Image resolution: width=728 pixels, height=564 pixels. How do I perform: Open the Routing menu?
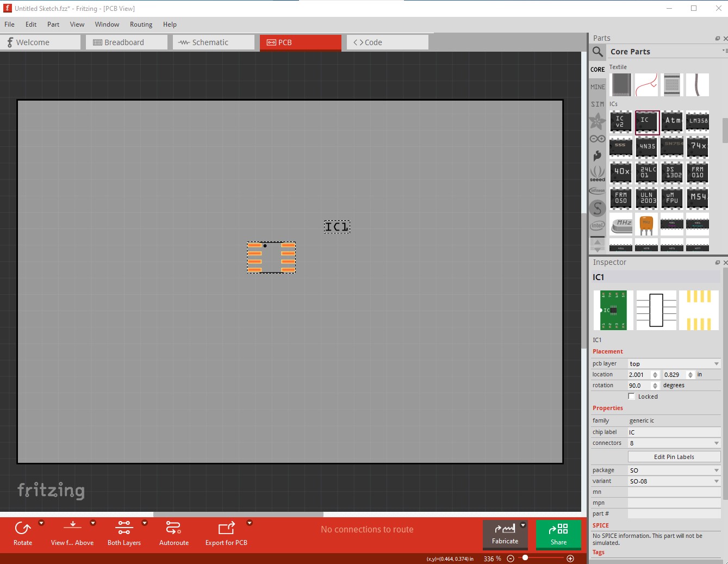tap(141, 24)
